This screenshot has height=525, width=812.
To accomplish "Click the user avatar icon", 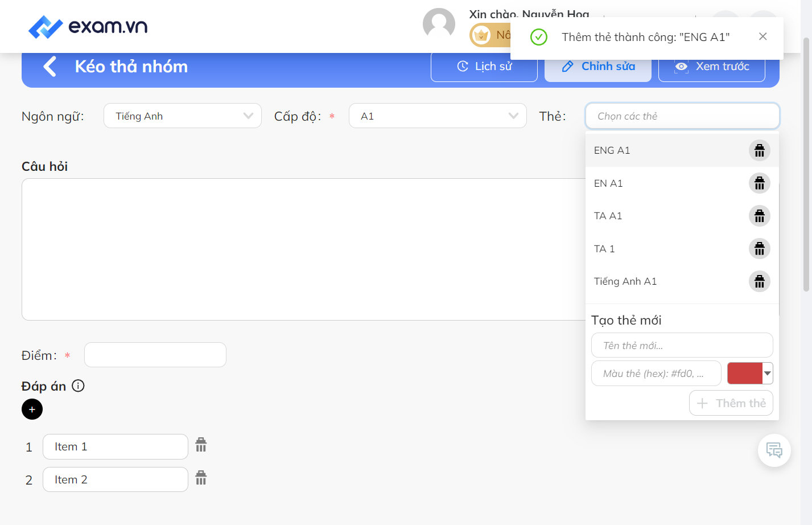I will point(439,24).
